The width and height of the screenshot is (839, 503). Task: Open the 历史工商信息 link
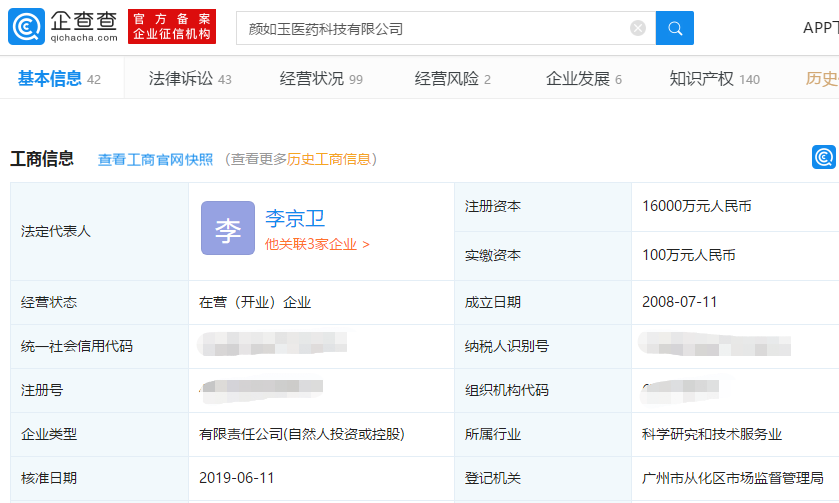click(329, 159)
